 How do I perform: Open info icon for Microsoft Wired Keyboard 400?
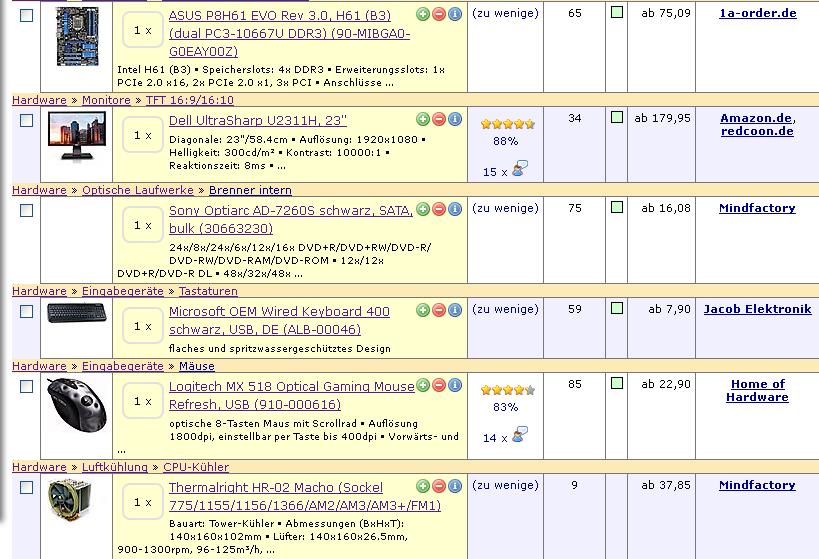point(455,310)
